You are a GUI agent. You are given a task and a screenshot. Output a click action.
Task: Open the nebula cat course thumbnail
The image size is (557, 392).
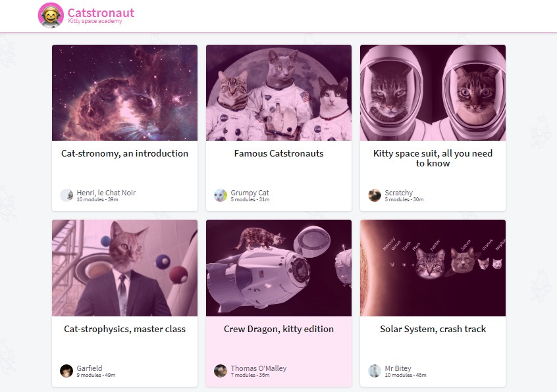click(x=124, y=93)
